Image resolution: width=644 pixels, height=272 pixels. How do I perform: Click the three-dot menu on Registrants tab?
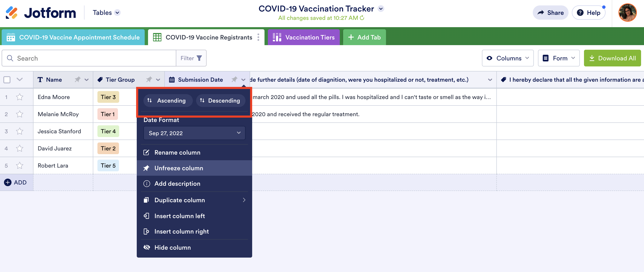[258, 37]
